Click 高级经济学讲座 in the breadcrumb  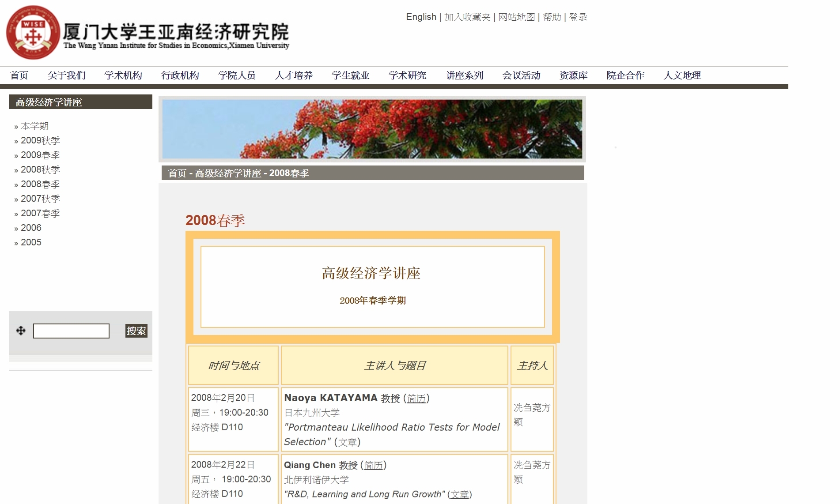pos(228,173)
